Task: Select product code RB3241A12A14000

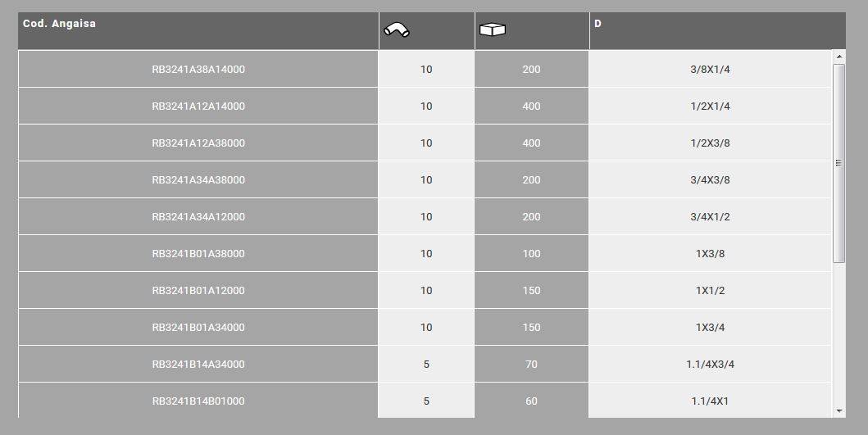Action: pyautogui.click(x=198, y=106)
